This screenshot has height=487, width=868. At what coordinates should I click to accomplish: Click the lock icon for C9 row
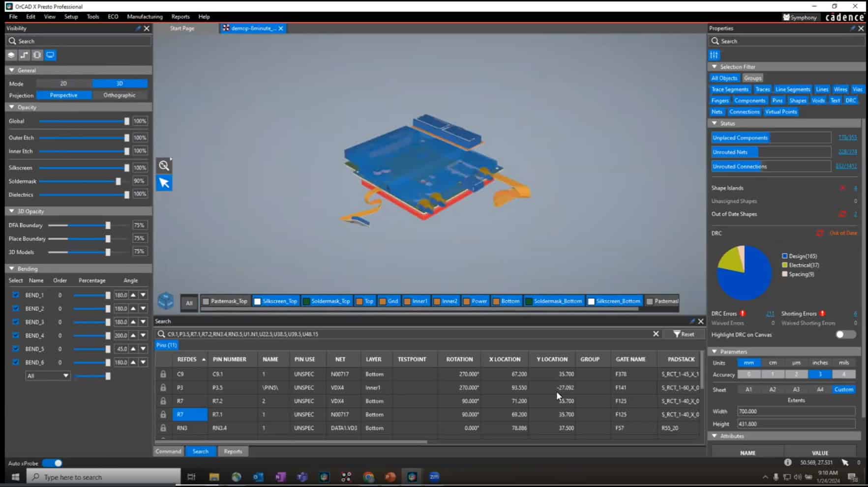pos(163,374)
